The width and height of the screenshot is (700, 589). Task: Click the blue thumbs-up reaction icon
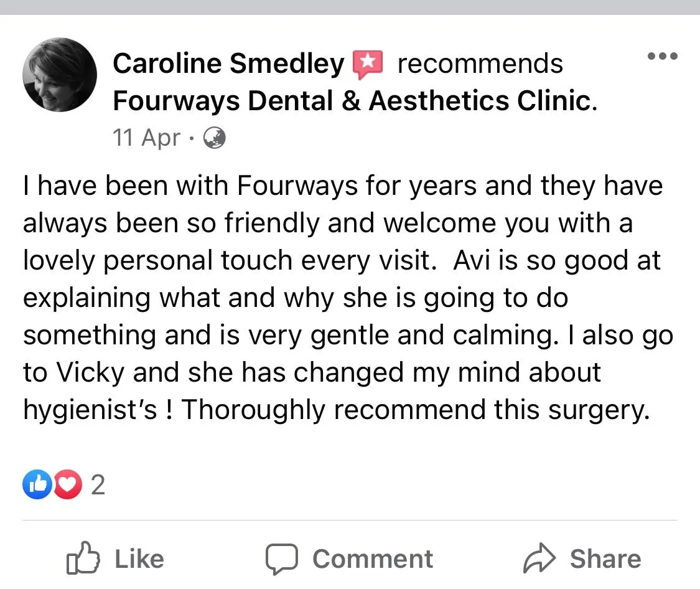click(37, 484)
